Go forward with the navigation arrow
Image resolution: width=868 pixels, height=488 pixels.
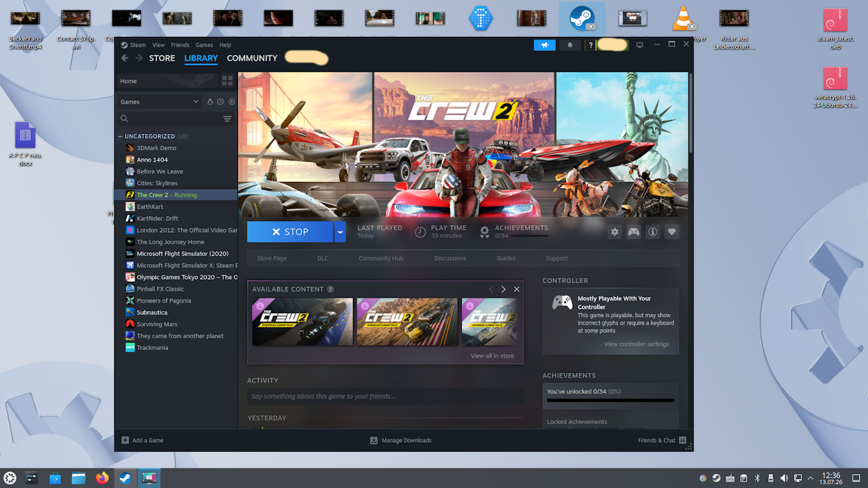click(139, 59)
